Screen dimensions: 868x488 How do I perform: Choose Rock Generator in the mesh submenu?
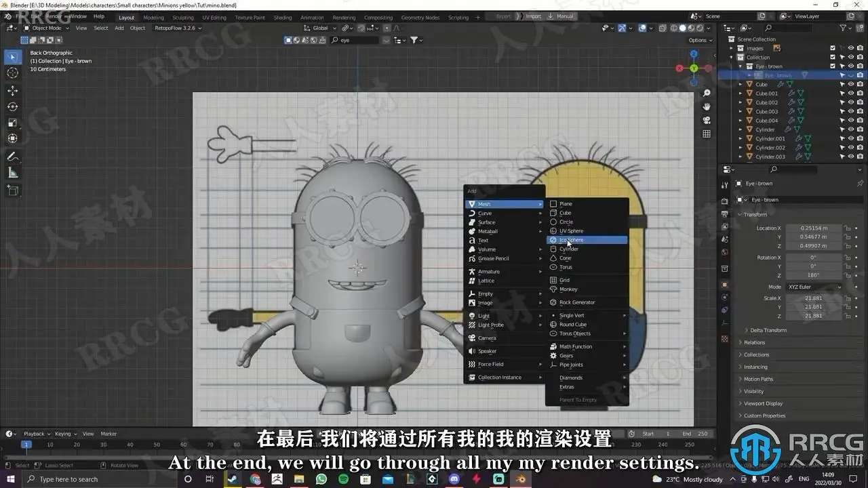click(587, 302)
